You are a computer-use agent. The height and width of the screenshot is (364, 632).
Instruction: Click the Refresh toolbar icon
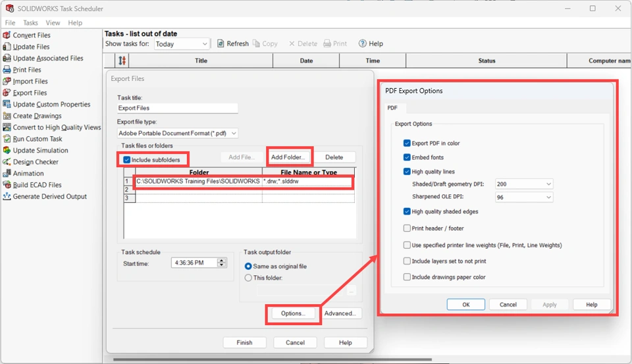[221, 43]
